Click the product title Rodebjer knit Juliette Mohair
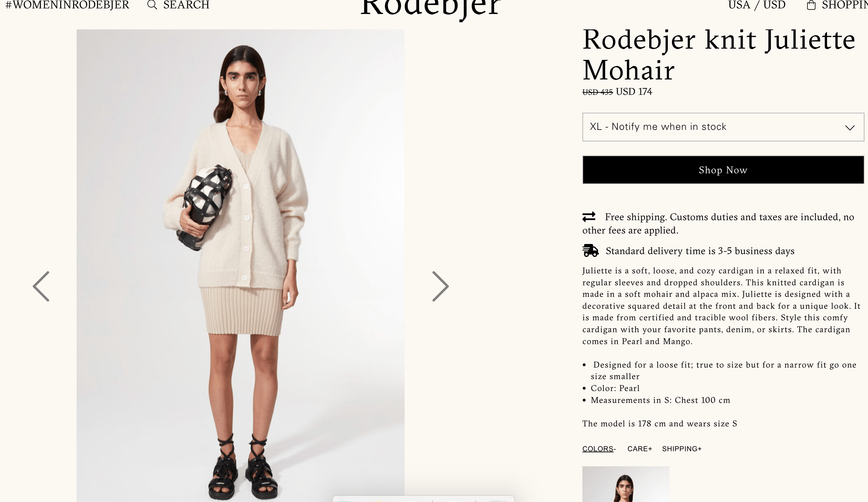 pos(719,55)
